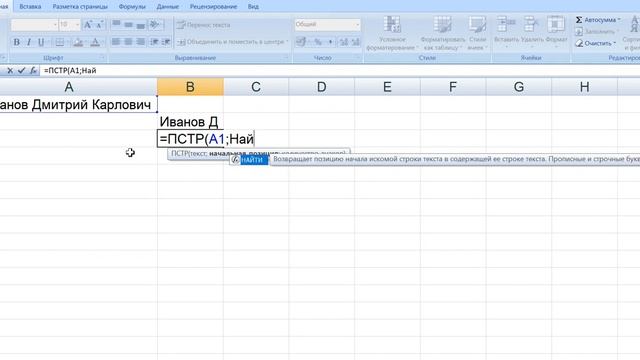Image resolution: width=640 pixels, height=360 pixels.
Task: Open the Вид ribbon tab
Action: tap(253, 7)
